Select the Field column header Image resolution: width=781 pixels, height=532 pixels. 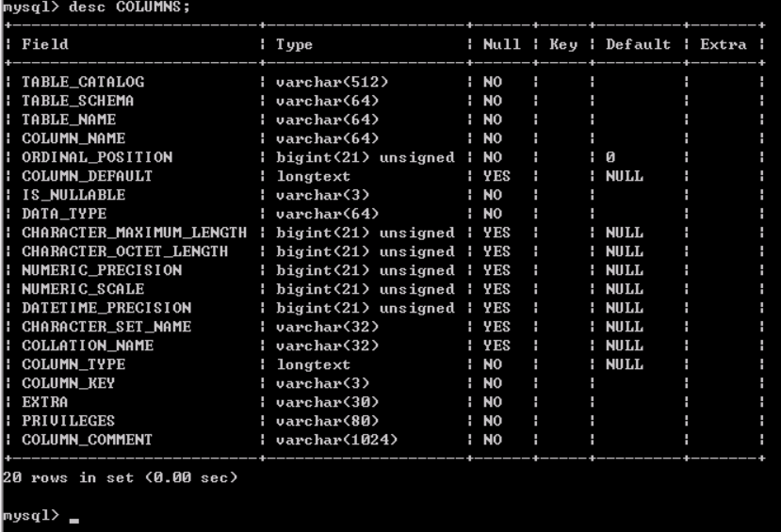45,44
